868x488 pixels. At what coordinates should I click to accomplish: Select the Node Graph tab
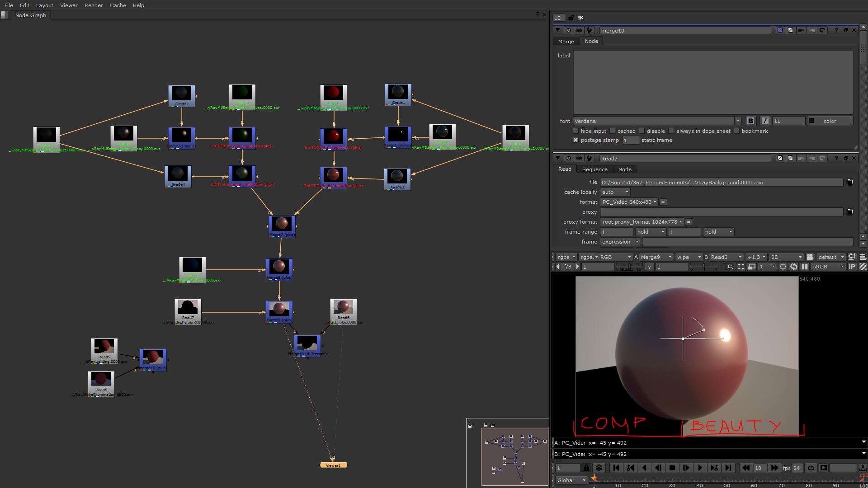coord(30,15)
